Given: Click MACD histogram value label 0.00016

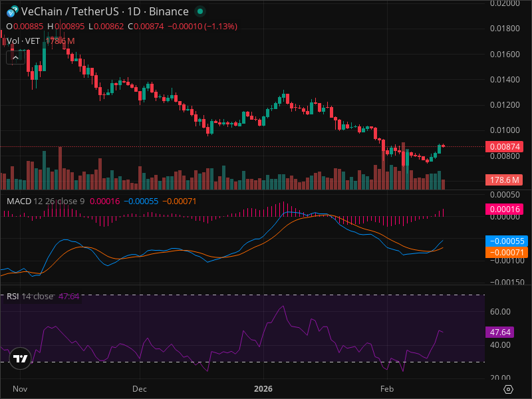Looking at the screenshot, I should [x=504, y=209].
